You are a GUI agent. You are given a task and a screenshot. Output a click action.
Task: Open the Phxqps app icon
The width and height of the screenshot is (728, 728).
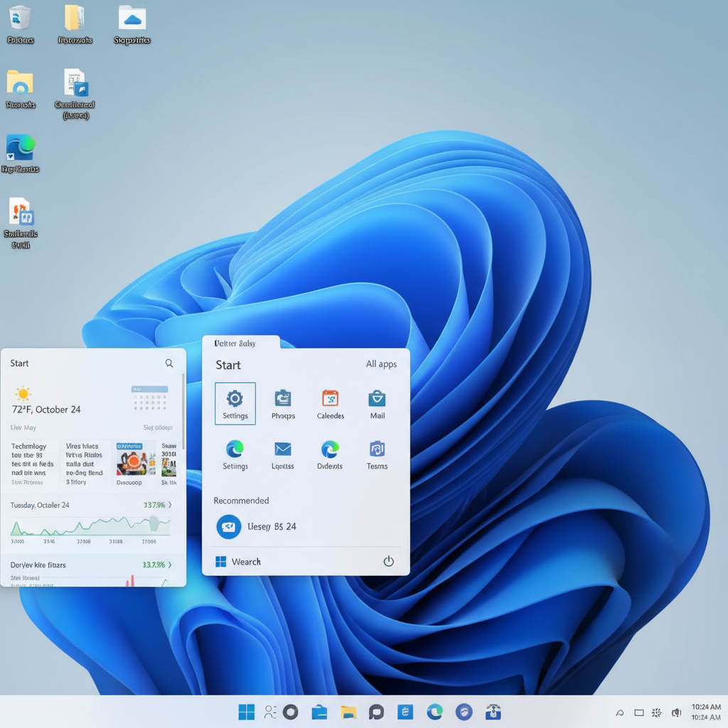coord(283,404)
